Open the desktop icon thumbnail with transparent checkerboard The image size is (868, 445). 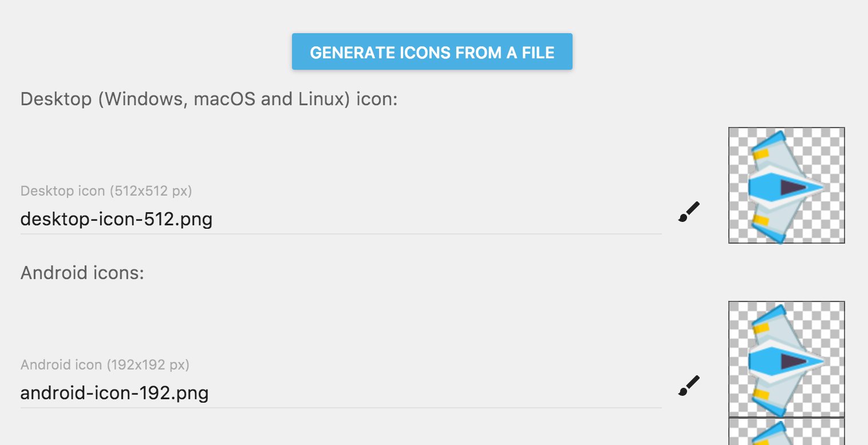pos(786,185)
